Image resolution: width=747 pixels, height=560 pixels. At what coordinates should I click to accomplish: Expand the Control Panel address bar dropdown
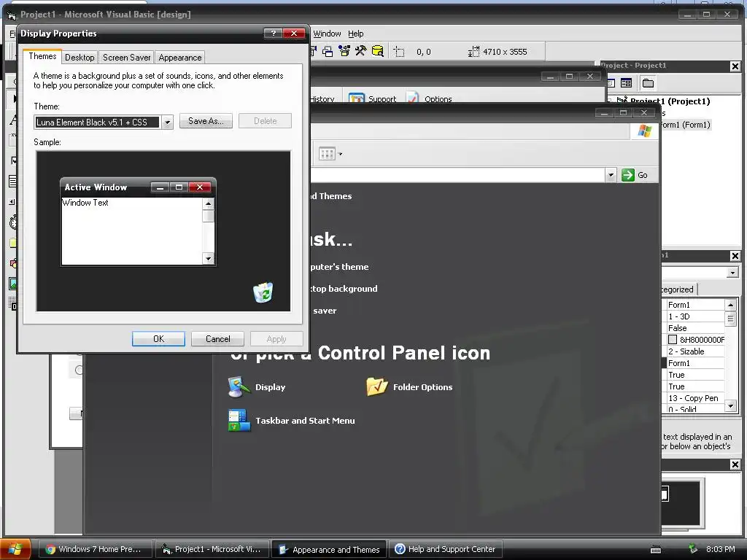(x=611, y=175)
